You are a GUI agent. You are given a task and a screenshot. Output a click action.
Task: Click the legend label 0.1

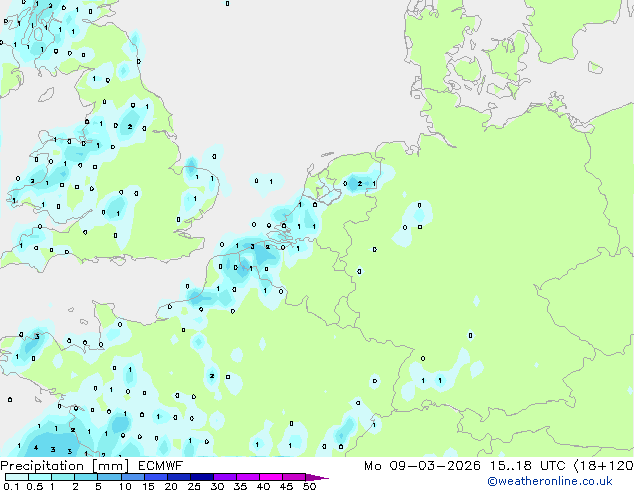[x=11, y=486]
